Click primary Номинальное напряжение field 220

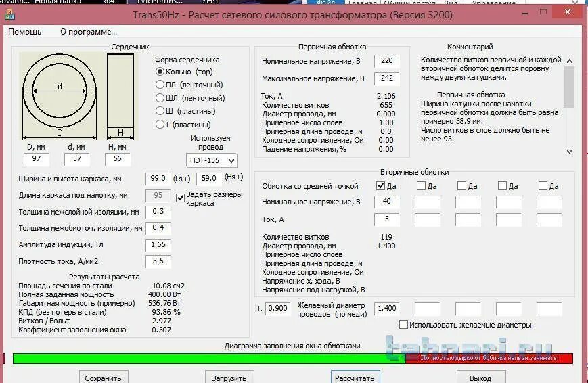386,61
